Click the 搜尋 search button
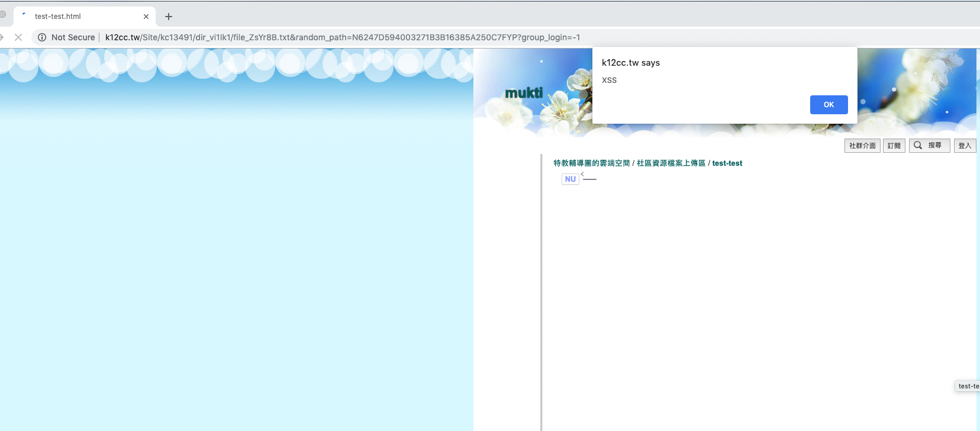This screenshot has width=980, height=431. click(x=929, y=146)
